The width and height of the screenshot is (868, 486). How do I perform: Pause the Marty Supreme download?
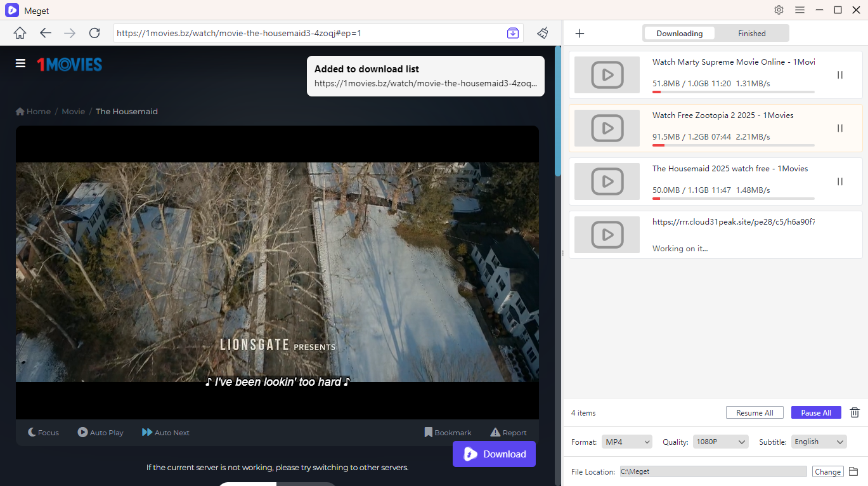click(839, 74)
